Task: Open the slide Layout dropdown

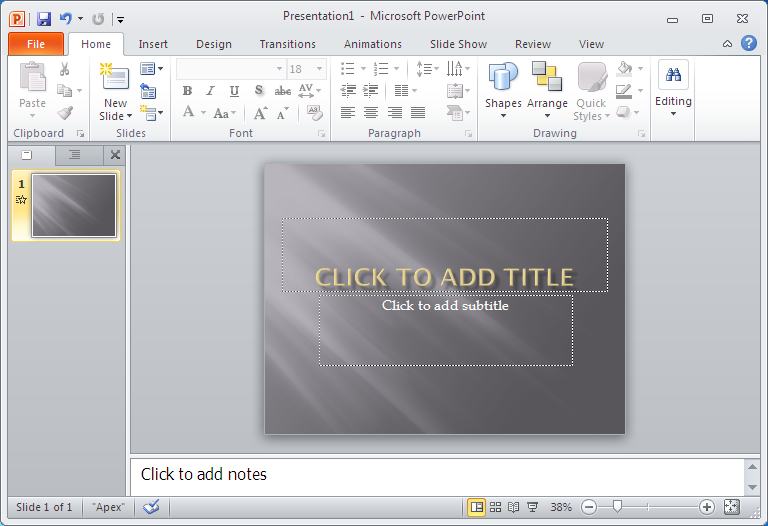Action: (x=152, y=69)
